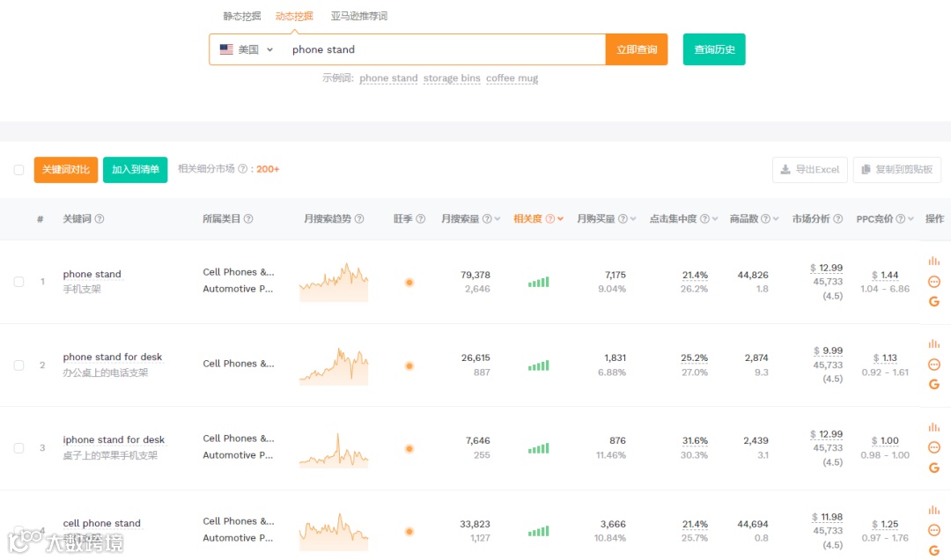
Task: Click help icon next to 月搜索量 header
Action: coord(486,219)
